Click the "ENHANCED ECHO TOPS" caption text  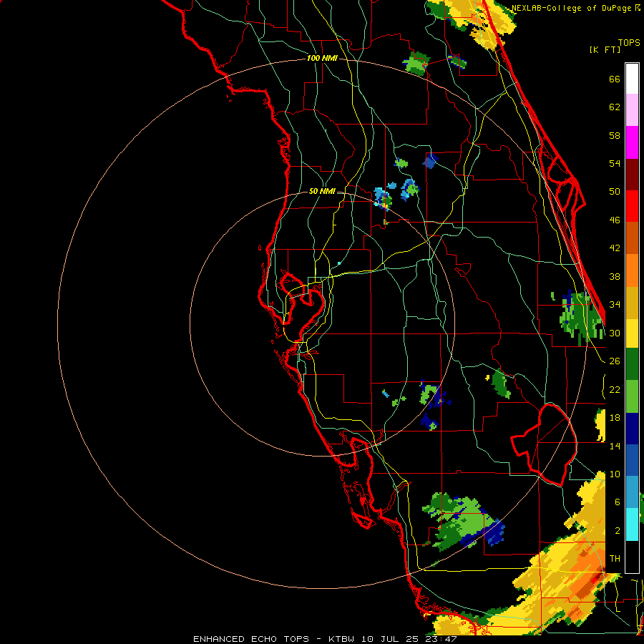251,639
